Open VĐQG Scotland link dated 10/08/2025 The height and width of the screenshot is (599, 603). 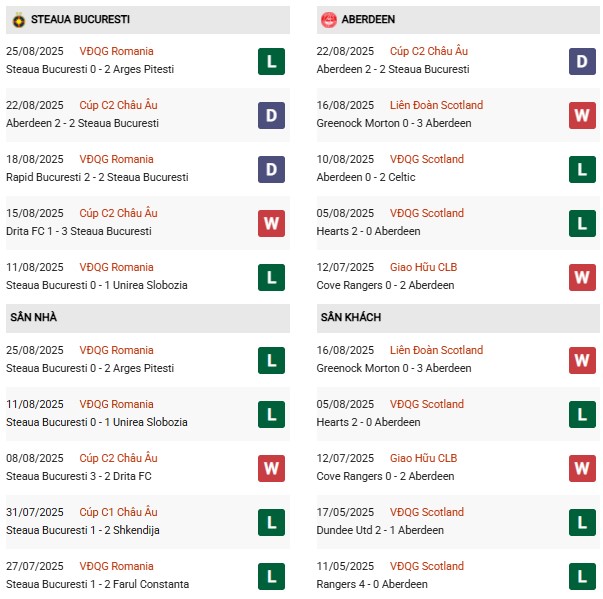[427, 159]
